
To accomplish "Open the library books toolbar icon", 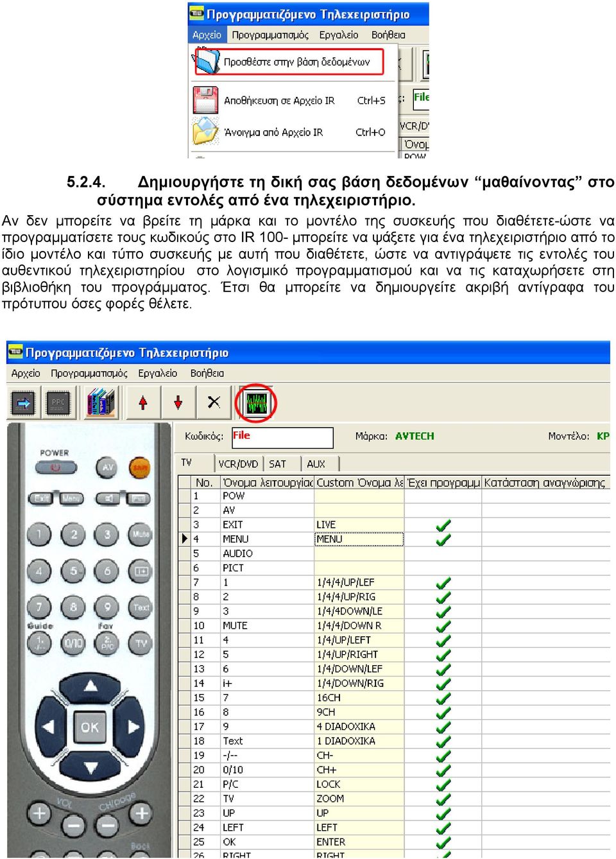I will point(100,403).
